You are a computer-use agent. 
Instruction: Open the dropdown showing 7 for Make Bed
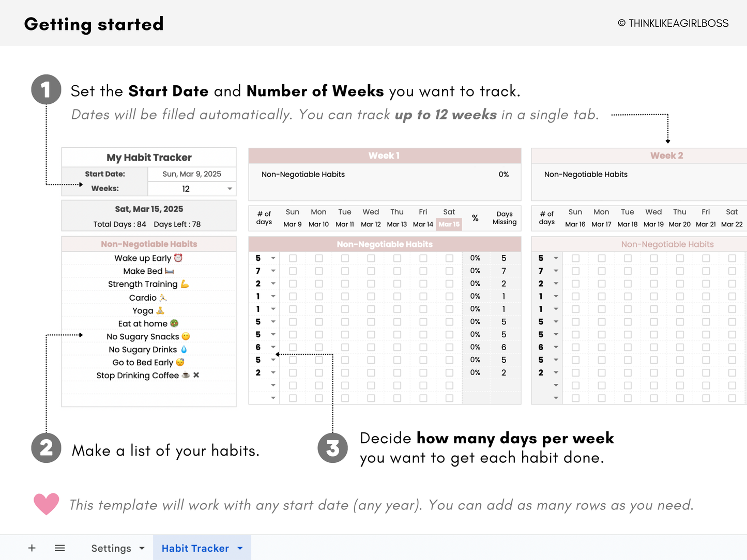coord(273,271)
